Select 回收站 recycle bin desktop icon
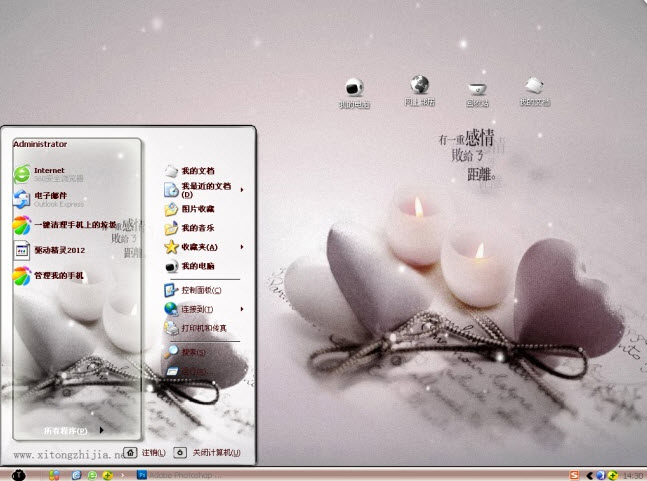This screenshot has height=481, width=647. [x=477, y=93]
